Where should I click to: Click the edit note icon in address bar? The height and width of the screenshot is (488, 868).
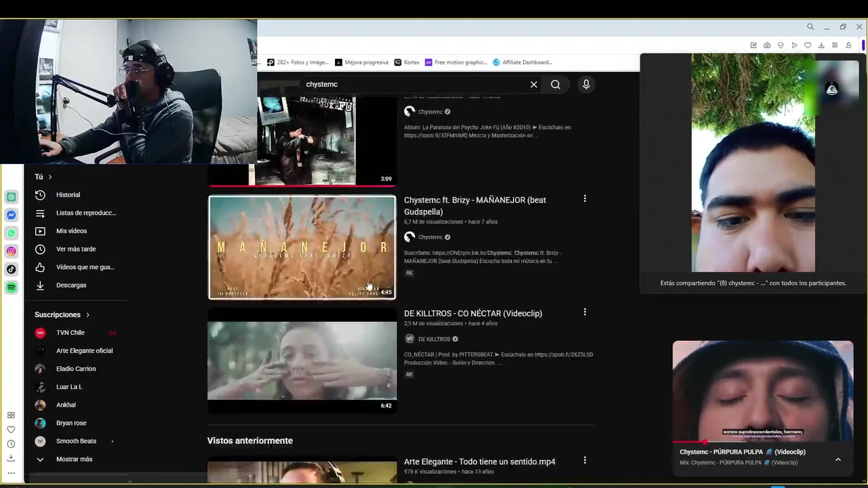pos(753,45)
